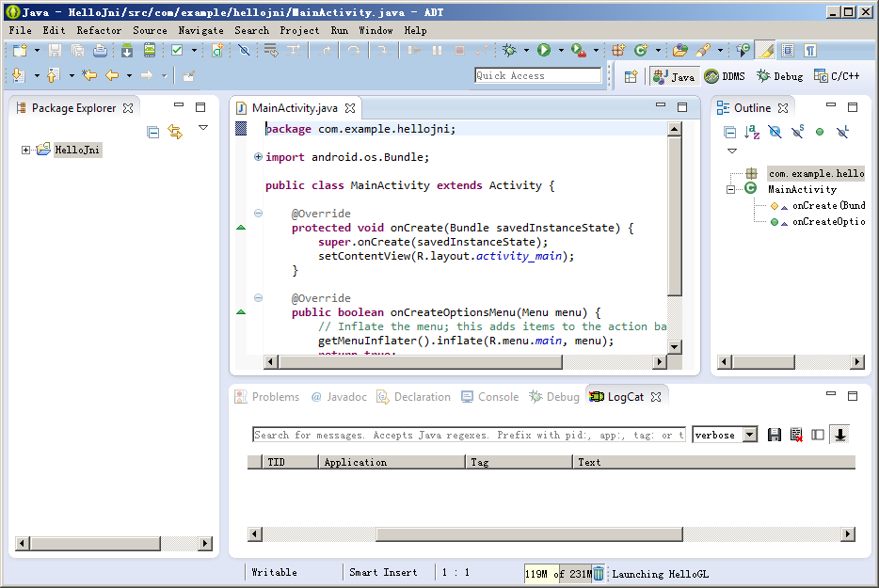Sort Outline members alphabetically
Image resolution: width=879 pixels, height=588 pixels.
752,133
